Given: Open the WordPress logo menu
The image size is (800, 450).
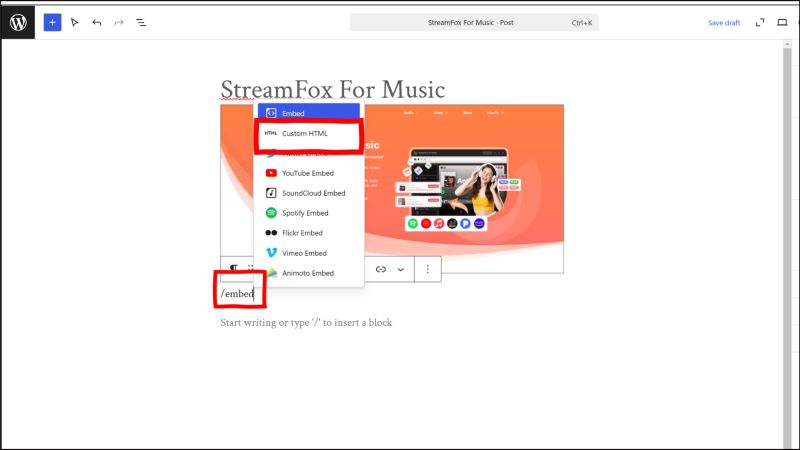Looking at the screenshot, I should click(x=18, y=22).
